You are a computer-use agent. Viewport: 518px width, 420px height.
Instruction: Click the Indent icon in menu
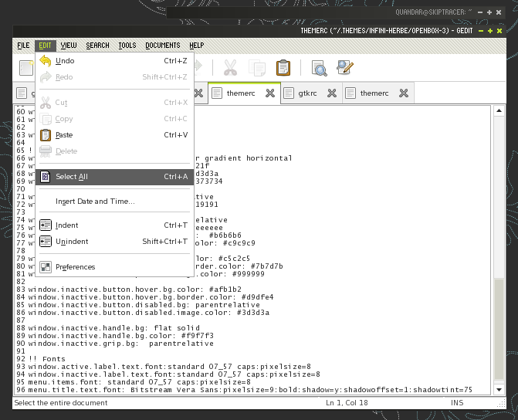click(46, 225)
